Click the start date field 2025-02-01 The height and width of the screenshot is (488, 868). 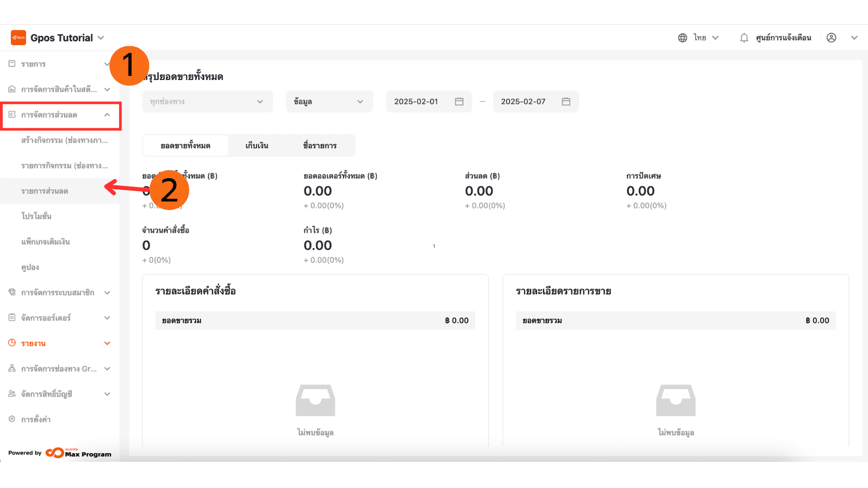pos(416,102)
